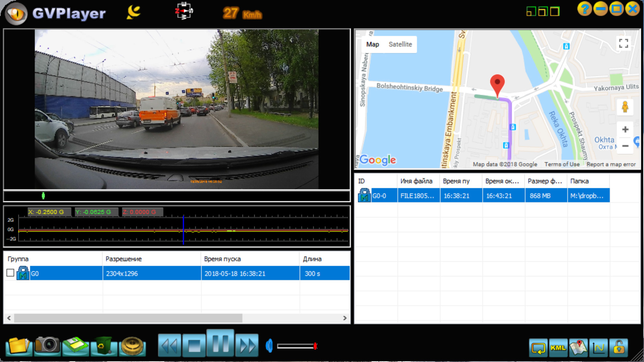Mute audio with speaker icon

[269, 346]
